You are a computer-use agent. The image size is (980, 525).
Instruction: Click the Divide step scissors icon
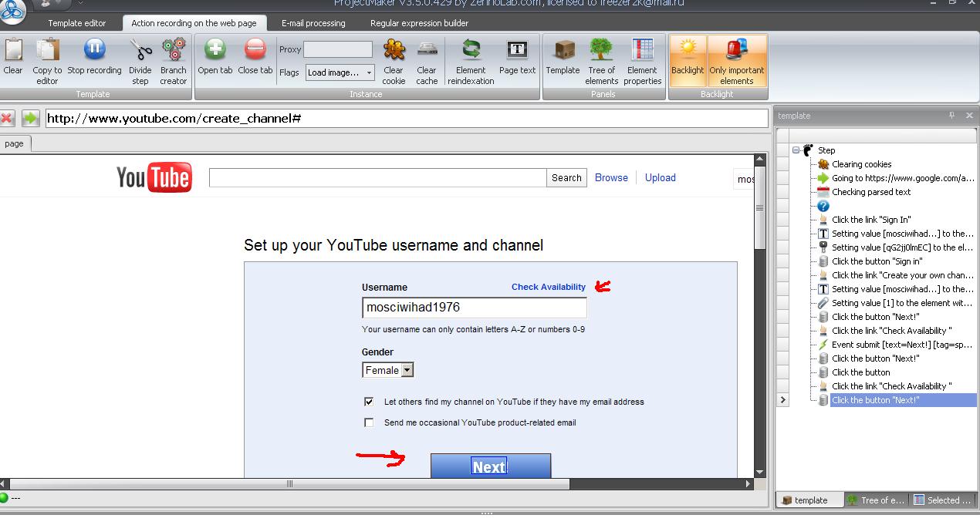pyautogui.click(x=140, y=51)
